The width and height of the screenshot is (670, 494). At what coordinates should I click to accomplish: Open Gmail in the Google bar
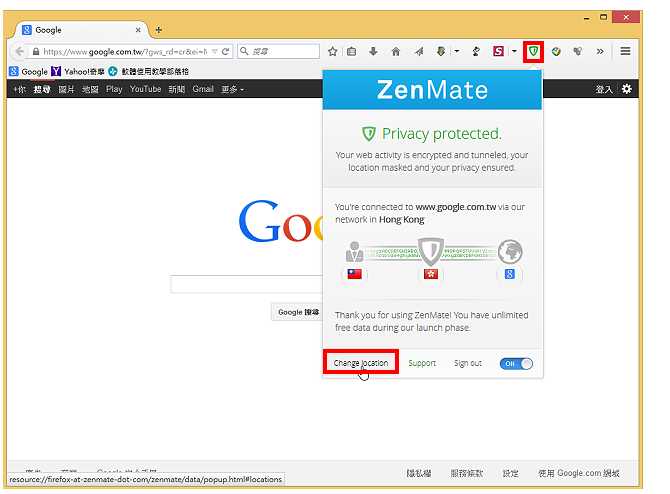coord(203,89)
